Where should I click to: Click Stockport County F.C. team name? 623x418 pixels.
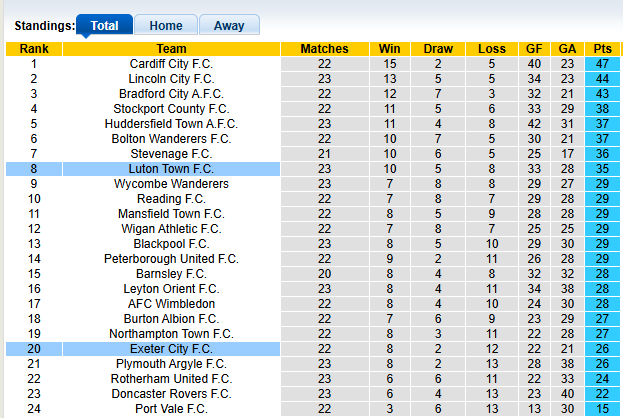click(171, 109)
